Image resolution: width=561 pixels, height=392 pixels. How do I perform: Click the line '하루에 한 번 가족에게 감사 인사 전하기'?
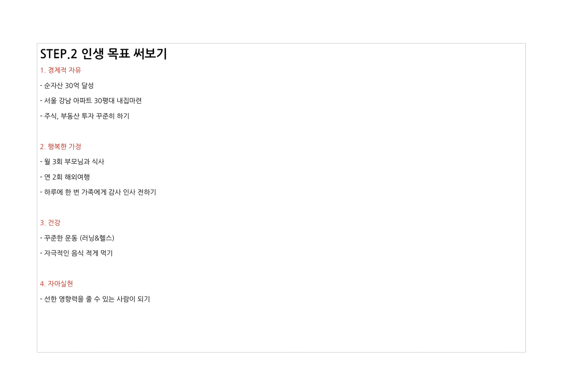pyautogui.click(x=98, y=192)
